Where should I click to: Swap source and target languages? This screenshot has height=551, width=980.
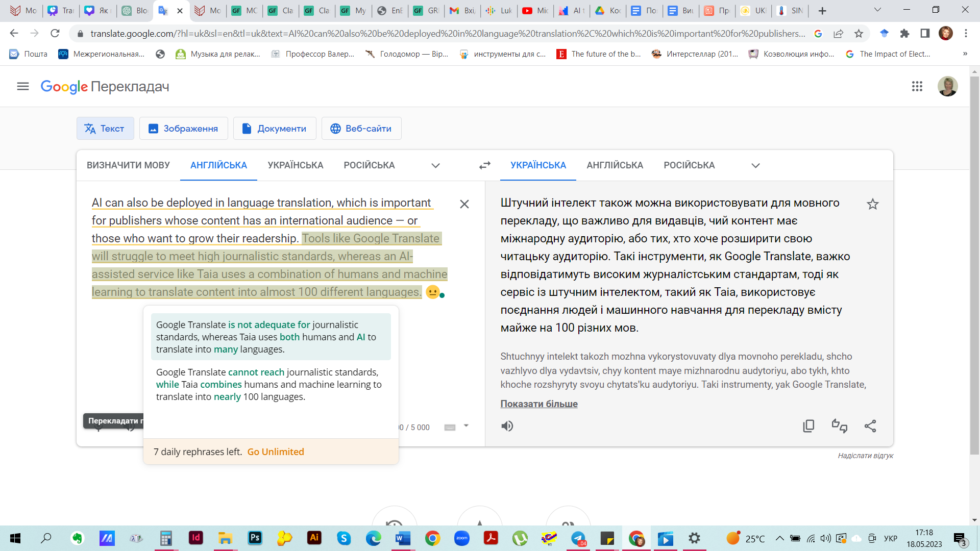485,165
